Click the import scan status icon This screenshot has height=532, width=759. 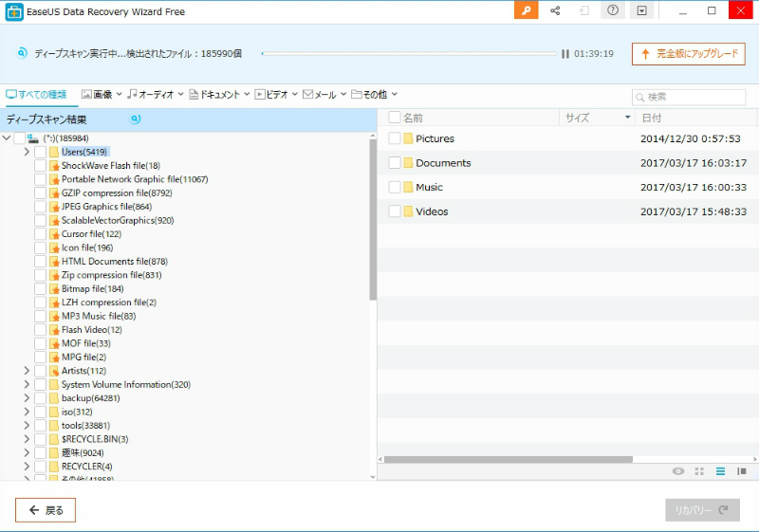584,10
